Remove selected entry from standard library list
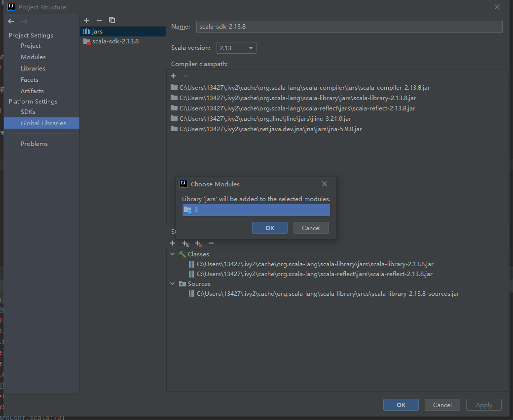 (x=211, y=244)
